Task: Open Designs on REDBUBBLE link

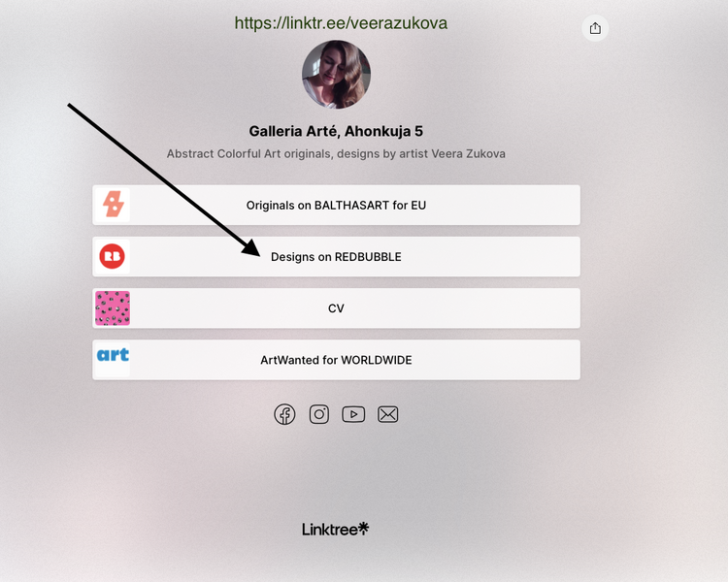Action: pyautogui.click(x=336, y=257)
